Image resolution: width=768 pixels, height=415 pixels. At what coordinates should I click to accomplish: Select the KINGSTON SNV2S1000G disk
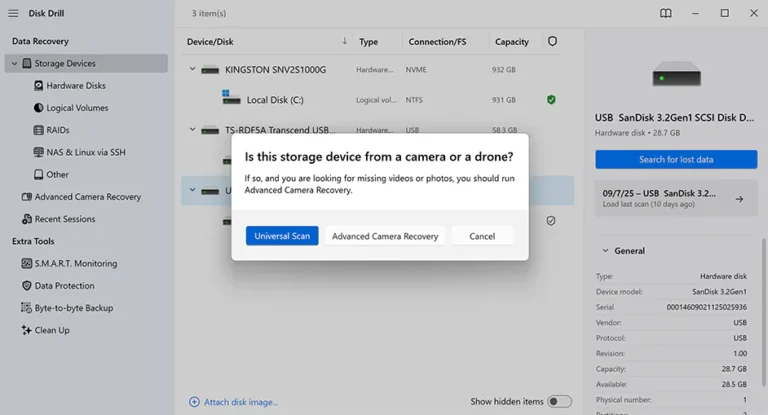coord(275,70)
